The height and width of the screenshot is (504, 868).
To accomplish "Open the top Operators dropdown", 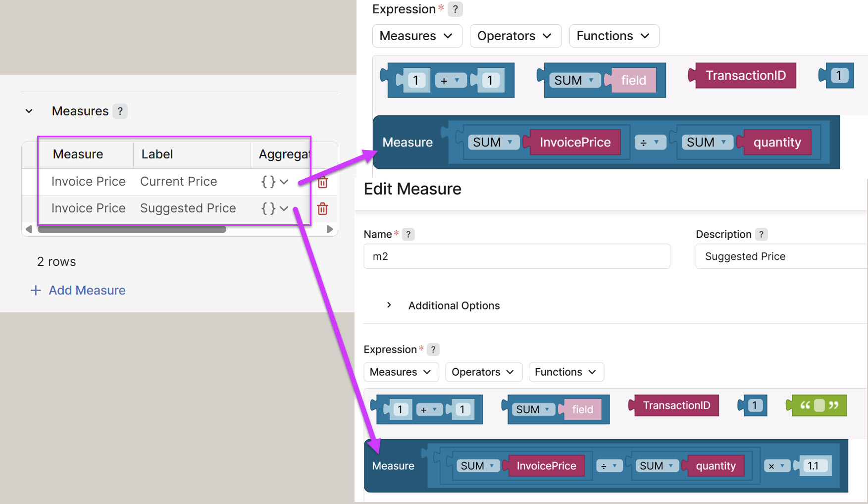I will point(515,36).
